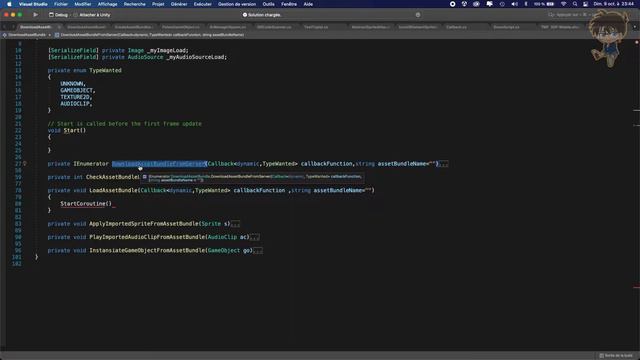Open Spotlight search in menu bar
The width and height of the screenshot is (640, 360).
coord(575,4)
